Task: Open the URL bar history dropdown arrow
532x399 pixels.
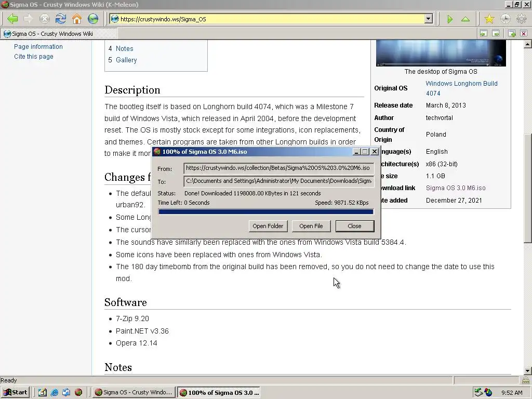Action: (x=429, y=19)
